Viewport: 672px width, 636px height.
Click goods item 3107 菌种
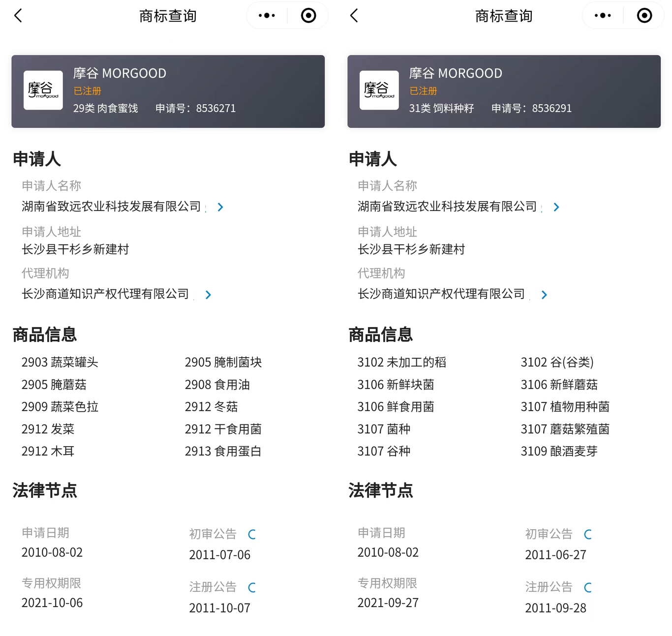click(384, 429)
